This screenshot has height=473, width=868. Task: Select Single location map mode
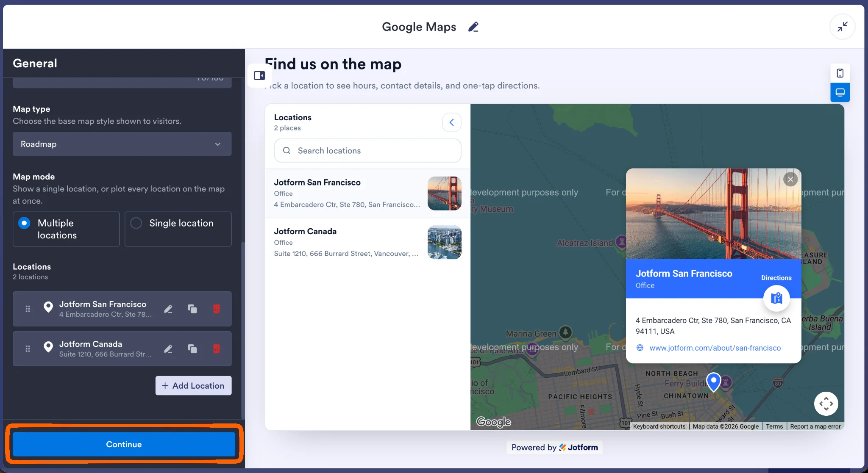pyautogui.click(x=178, y=229)
